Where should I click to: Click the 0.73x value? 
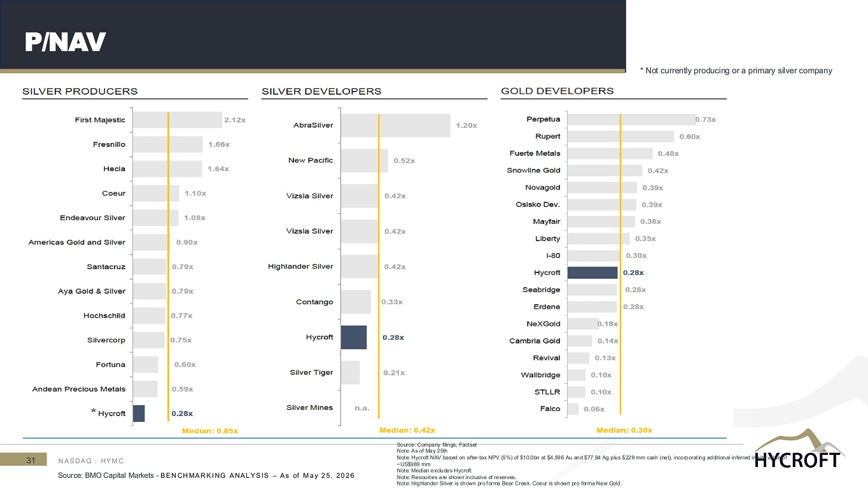point(706,120)
